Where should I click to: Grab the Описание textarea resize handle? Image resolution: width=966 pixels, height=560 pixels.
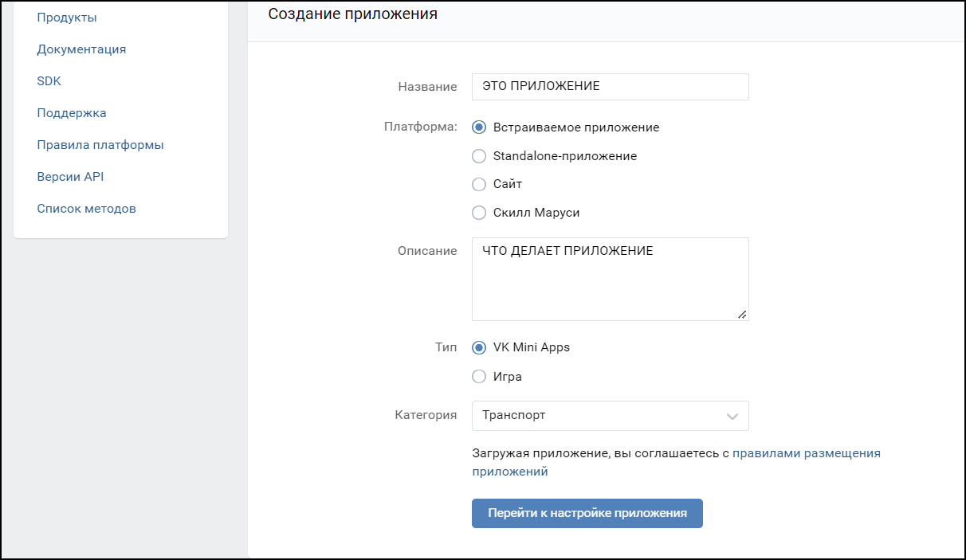coord(742,315)
